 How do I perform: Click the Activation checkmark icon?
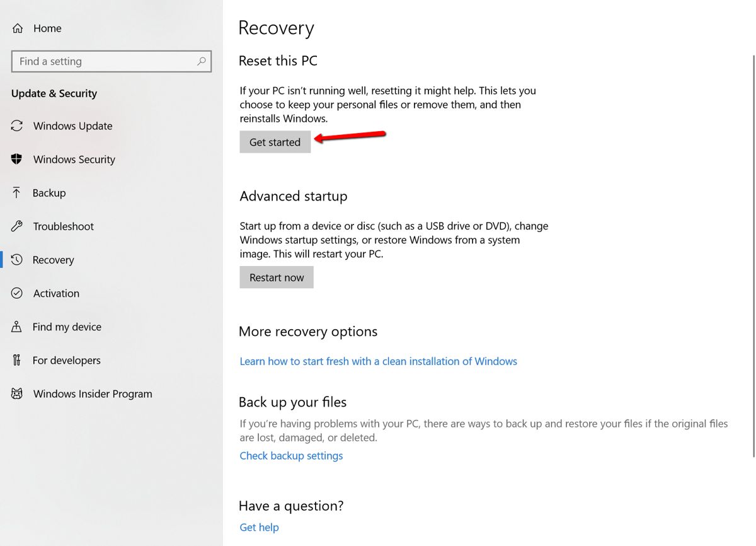point(16,293)
